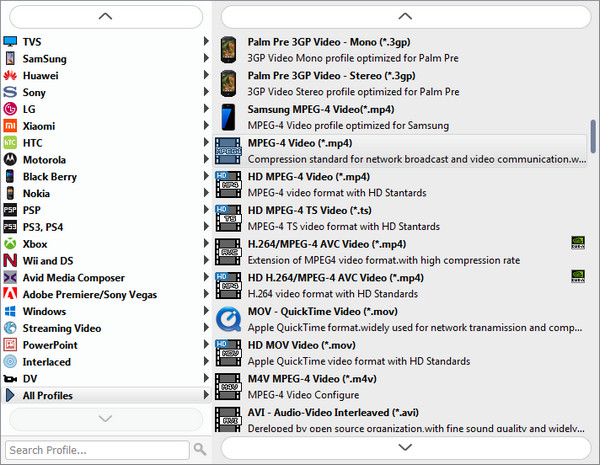Click the NVIDIA badge on H.264/MPEG-4 AVC Video

pyautogui.click(x=578, y=243)
